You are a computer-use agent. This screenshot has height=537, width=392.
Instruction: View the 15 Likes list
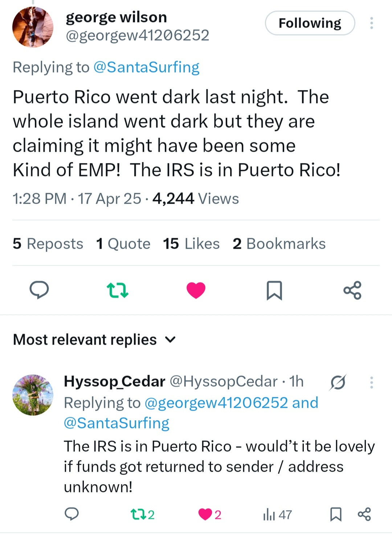point(191,244)
